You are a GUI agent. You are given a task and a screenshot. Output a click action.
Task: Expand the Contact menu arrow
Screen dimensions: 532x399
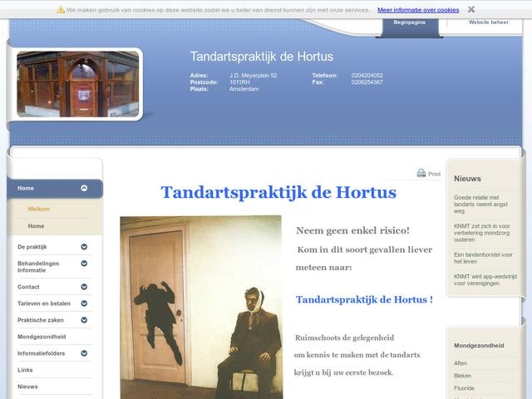pyautogui.click(x=84, y=287)
